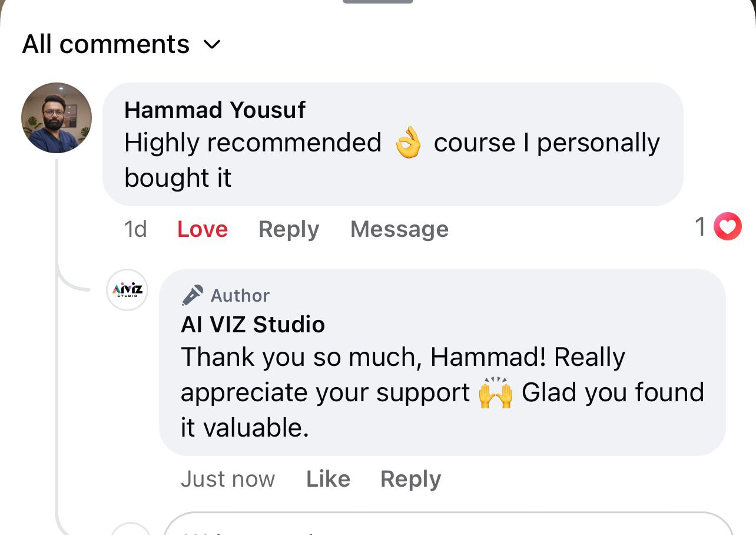Open Hammad Yousuf's profile picture
This screenshot has height=535, width=756.
[57, 118]
